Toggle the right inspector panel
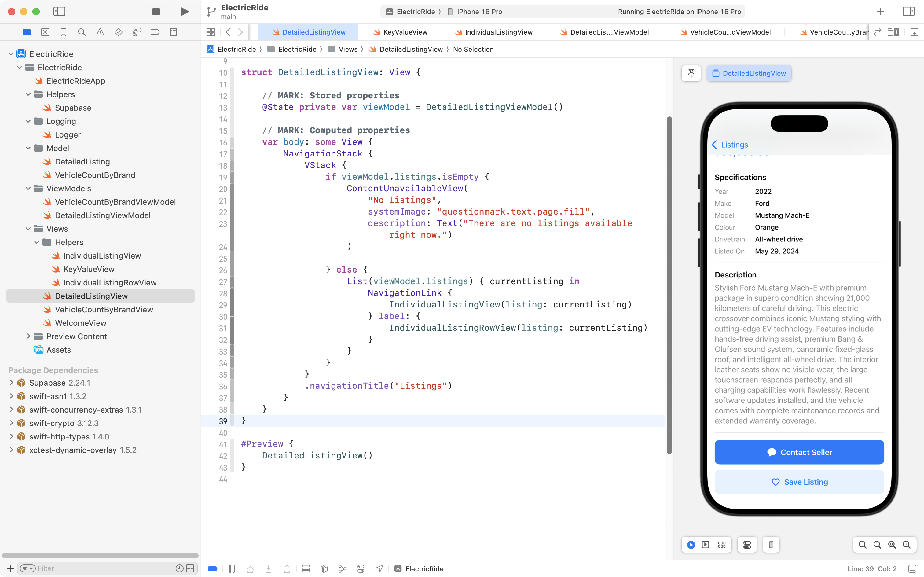The width and height of the screenshot is (924, 577). tap(909, 11)
